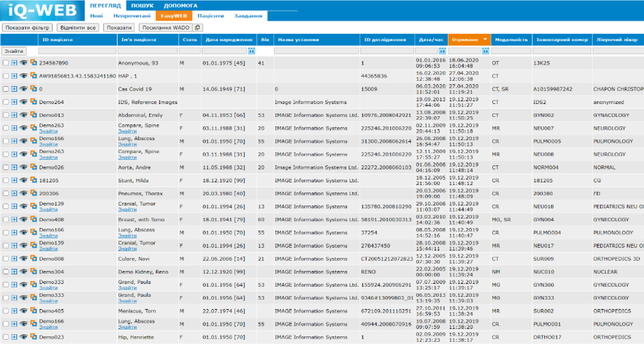Click the ID пацієнта filter field

click(x=77, y=51)
